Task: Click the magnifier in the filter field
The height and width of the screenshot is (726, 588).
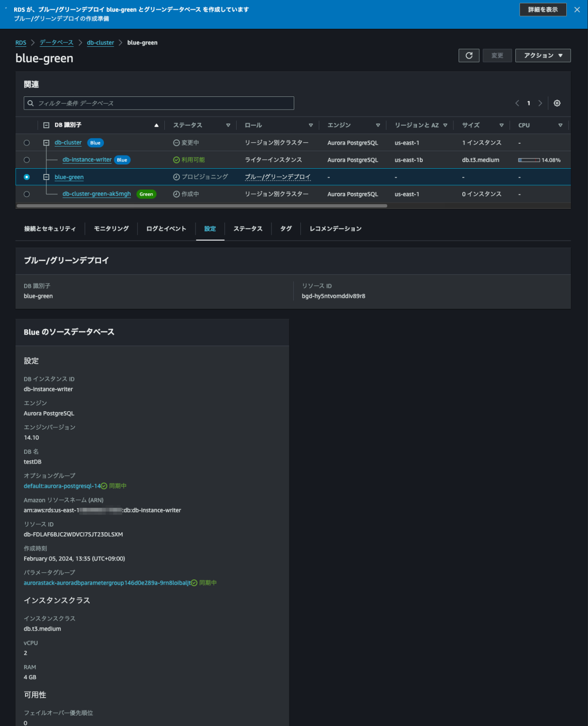Action: click(31, 103)
